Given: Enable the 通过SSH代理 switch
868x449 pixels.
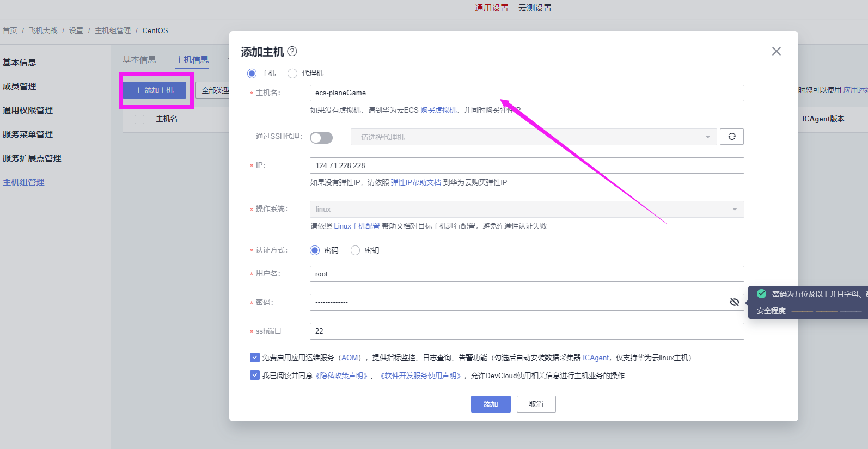Looking at the screenshot, I should pyautogui.click(x=321, y=138).
